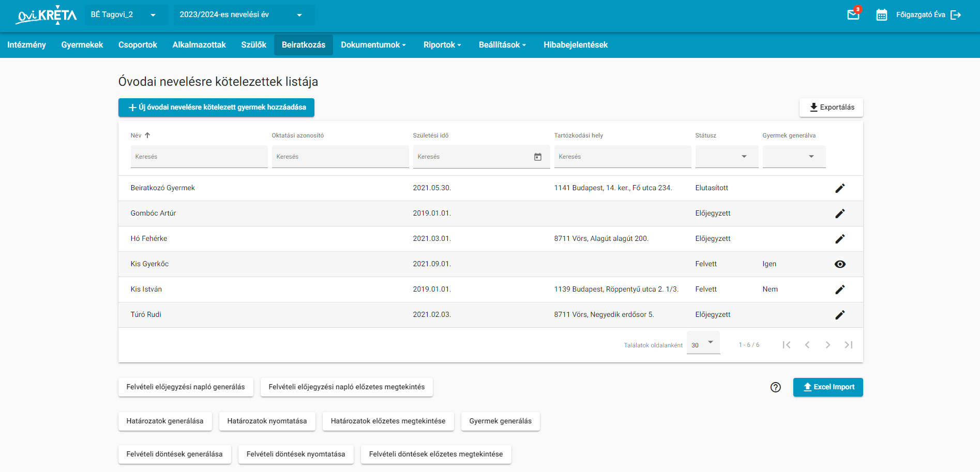Open Gyermekek menu item
Screen dimensions: 980x472
82,45
